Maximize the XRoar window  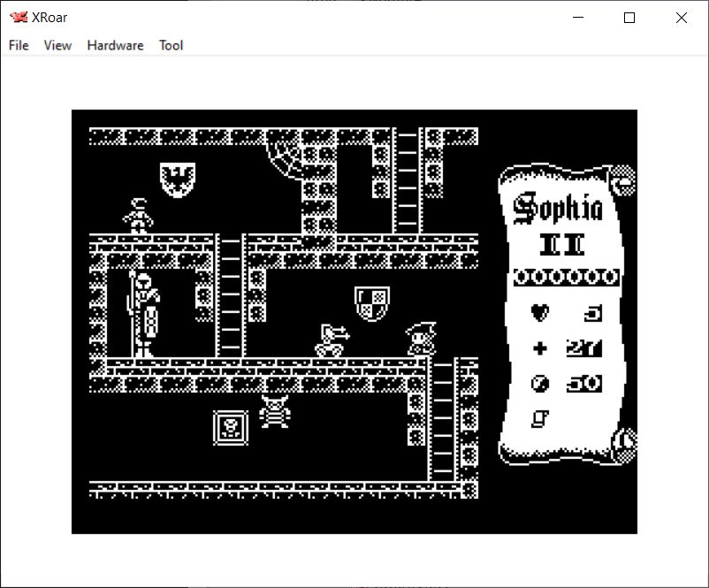tap(629, 18)
